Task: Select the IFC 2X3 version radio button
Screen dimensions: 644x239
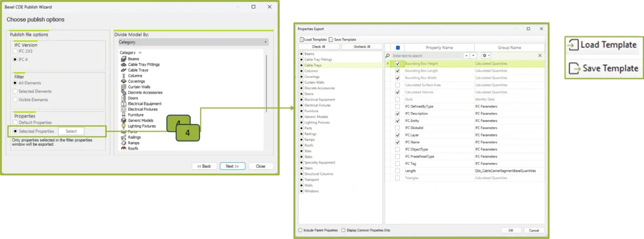Action: 15,51
